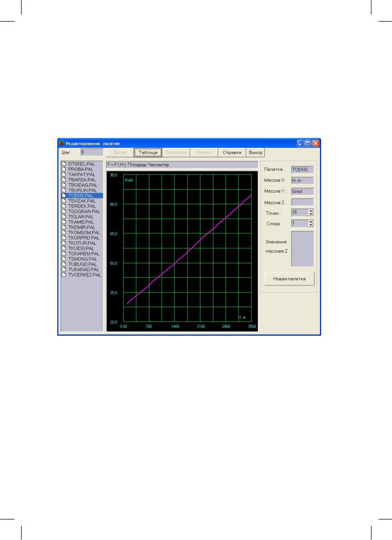
Task: Click the chart title field T = F(H)
Action: tap(182, 164)
